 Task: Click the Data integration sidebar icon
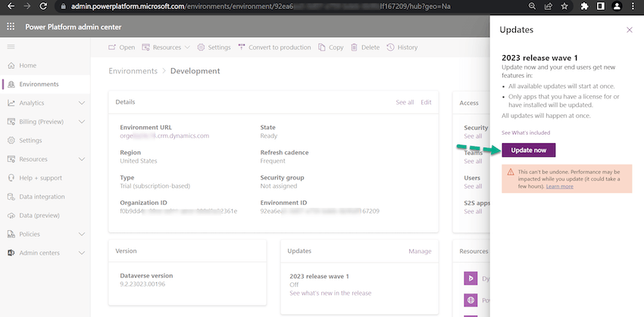[11, 197]
